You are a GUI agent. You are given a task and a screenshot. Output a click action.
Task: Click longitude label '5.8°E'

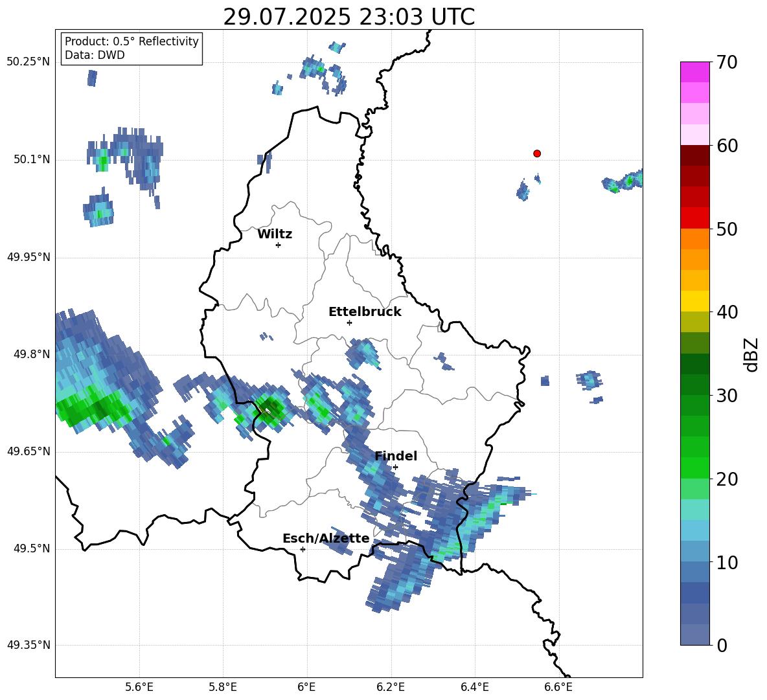[x=223, y=687]
